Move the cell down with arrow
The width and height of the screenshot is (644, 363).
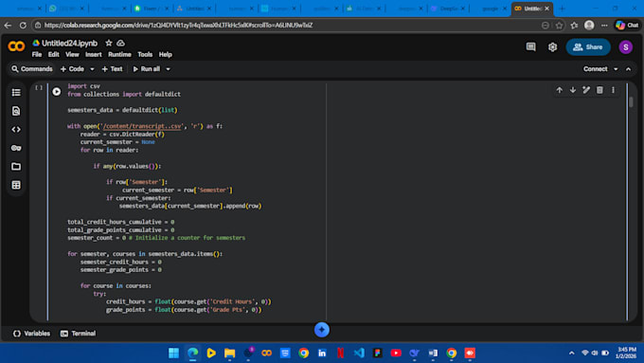573,90
